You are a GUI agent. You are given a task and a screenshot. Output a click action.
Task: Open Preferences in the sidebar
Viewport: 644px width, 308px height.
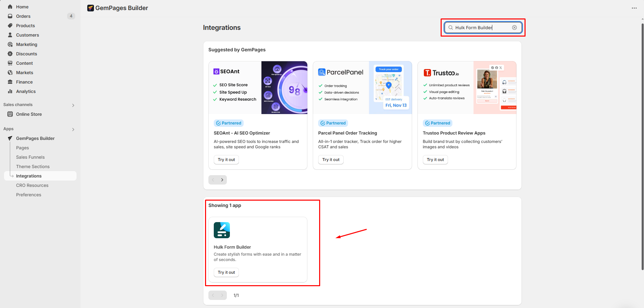[29, 195]
